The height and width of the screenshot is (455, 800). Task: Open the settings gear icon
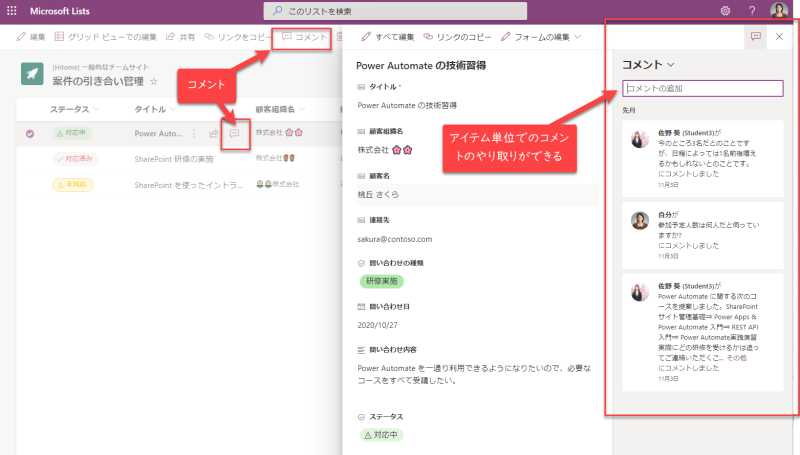725,11
